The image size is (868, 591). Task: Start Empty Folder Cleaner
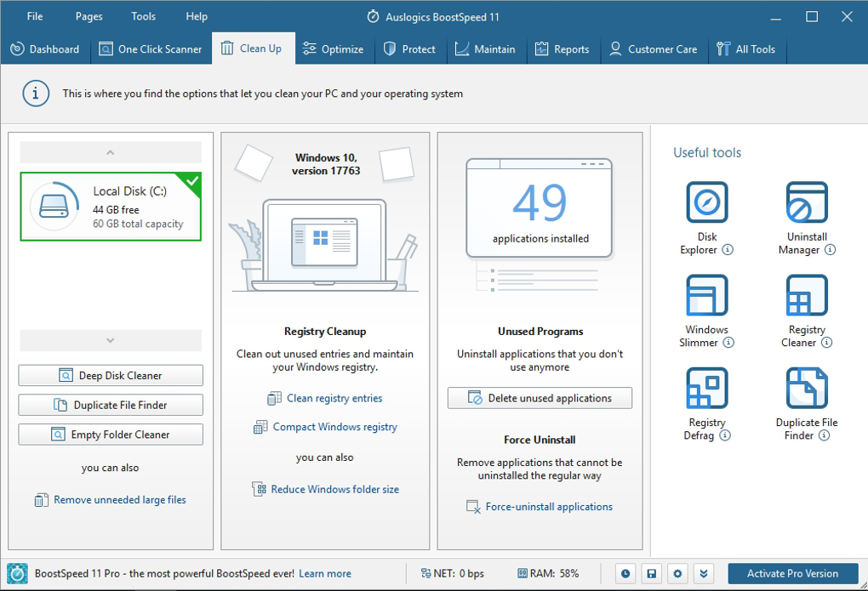pyautogui.click(x=111, y=435)
